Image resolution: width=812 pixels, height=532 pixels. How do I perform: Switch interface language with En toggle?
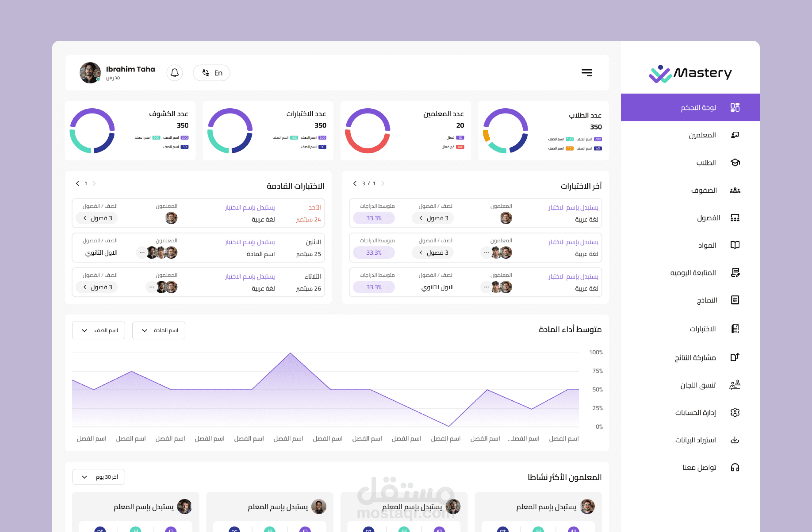(x=212, y=73)
